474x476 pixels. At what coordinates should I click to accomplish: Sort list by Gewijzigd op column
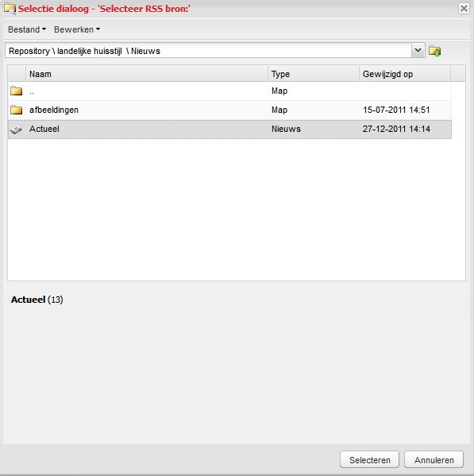405,74
